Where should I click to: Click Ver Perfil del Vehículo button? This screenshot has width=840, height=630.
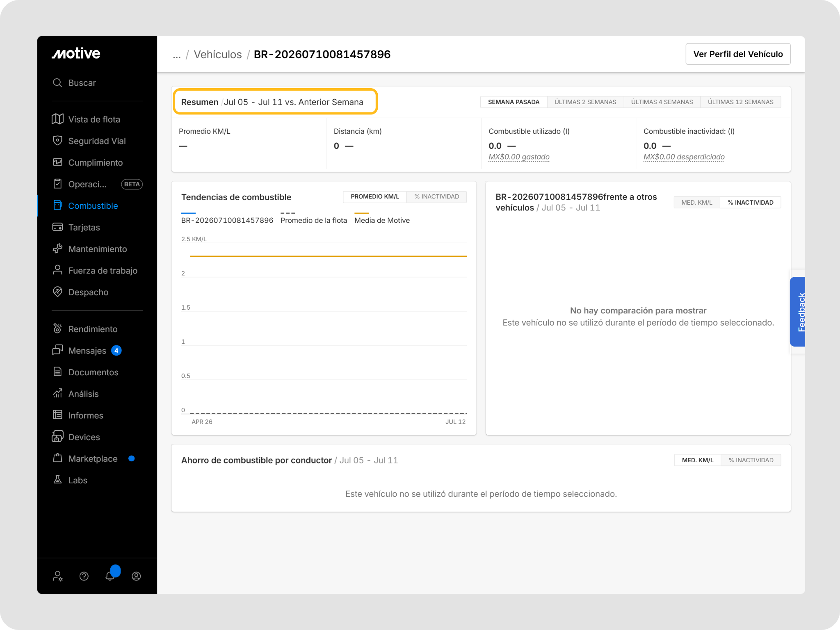(x=738, y=54)
